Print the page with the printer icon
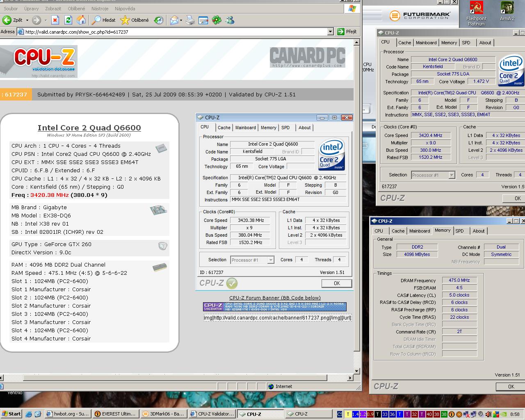525x420 pixels. [190, 20]
